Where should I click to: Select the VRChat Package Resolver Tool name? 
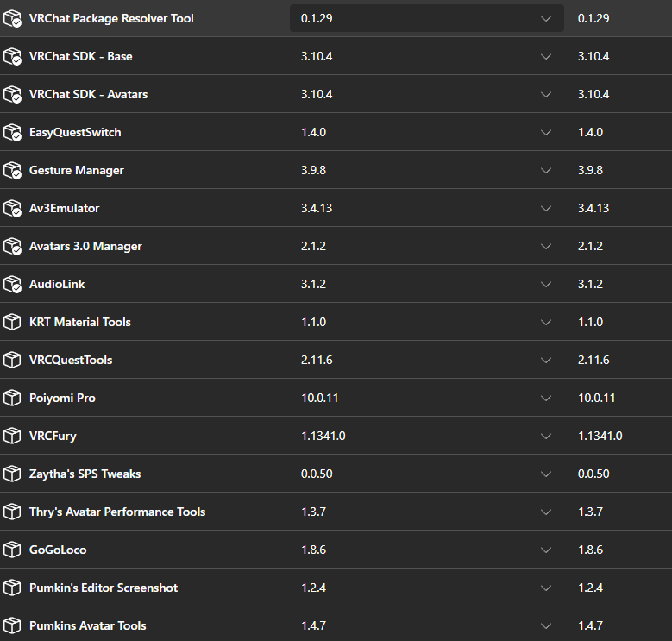coord(111,18)
